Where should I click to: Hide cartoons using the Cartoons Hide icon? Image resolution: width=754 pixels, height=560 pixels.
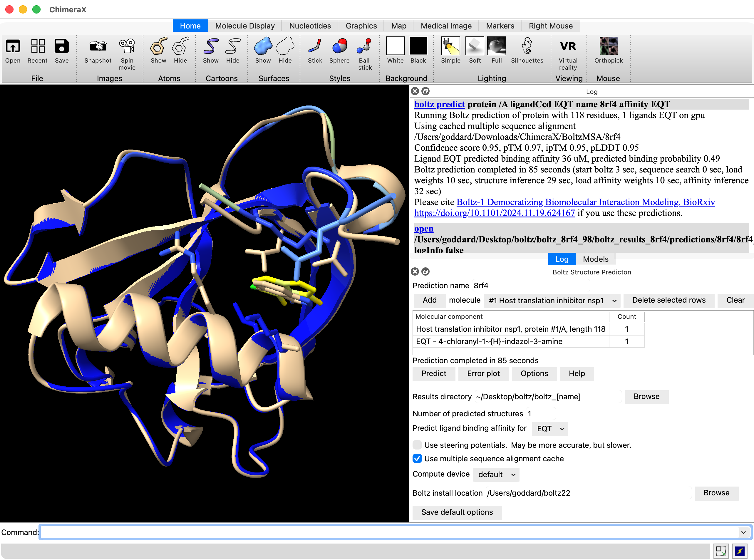point(232,46)
